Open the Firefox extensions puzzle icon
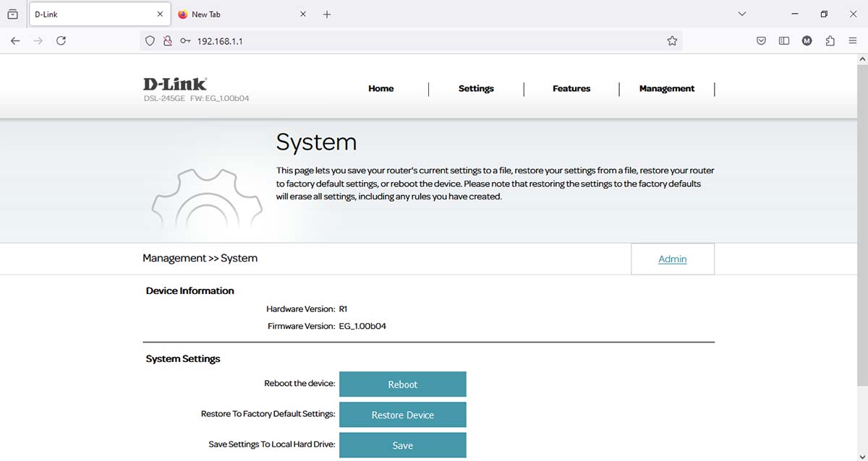 point(830,41)
